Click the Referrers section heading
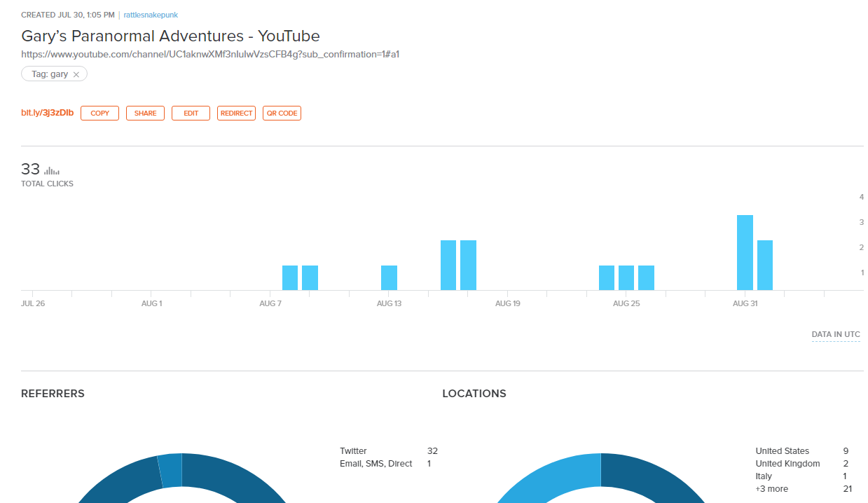 coord(53,394)
